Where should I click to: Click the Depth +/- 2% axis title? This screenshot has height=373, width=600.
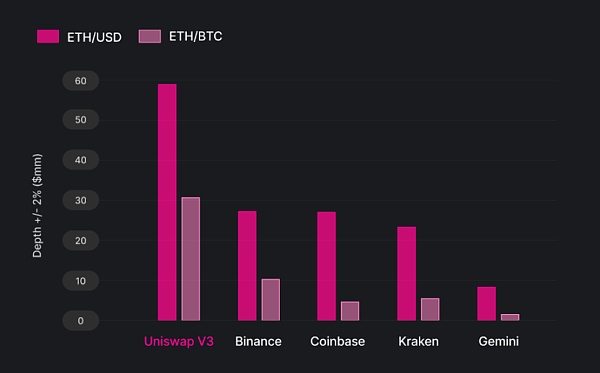tap(37, 205)
